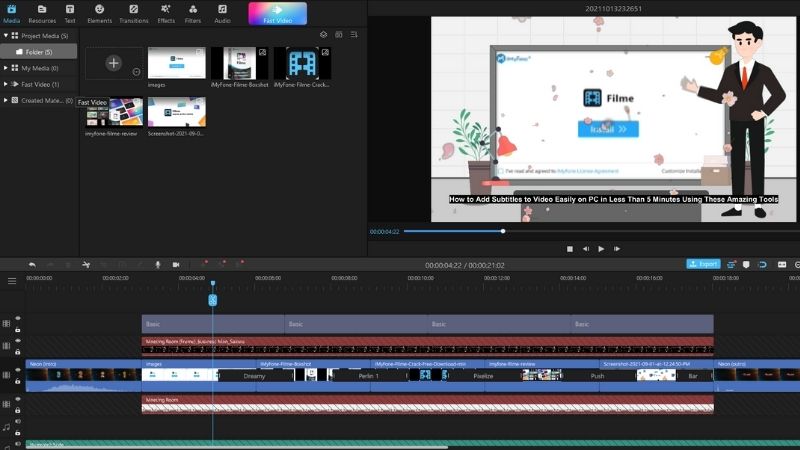Expand the Project Media tree

tap(6, 36)
